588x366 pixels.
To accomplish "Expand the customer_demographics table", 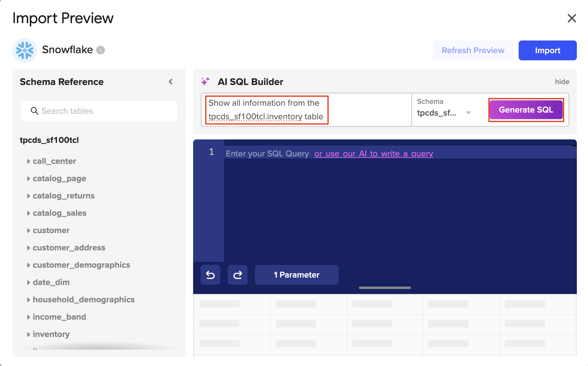I will (x=28, y=265).
